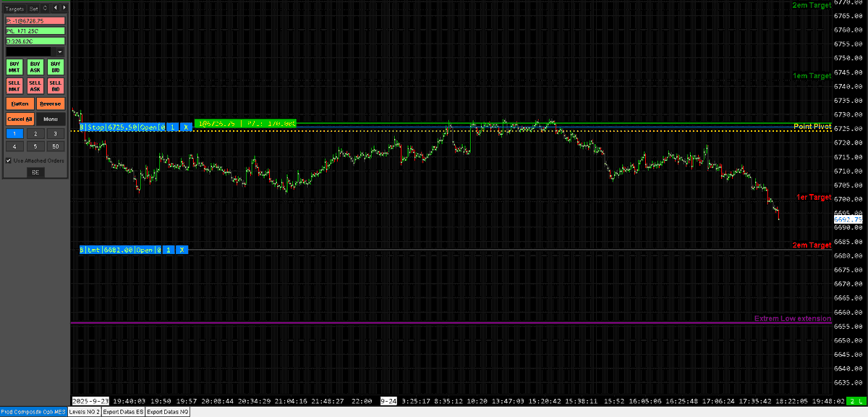Image resolution: width=868 pixels, height=417 pixels.
Task: Toggle Use Attached Orders checkbox
Action: (9, 161)
